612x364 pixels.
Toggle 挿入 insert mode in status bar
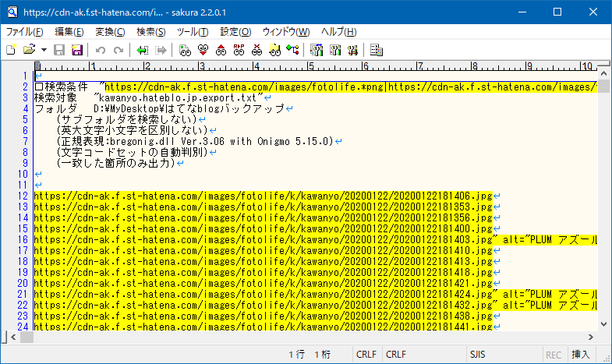pyautogui.click(x=580, y=354)
